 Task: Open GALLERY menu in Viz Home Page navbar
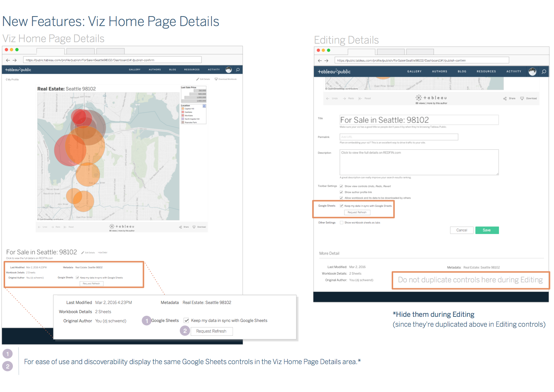(x=135, y=70)
